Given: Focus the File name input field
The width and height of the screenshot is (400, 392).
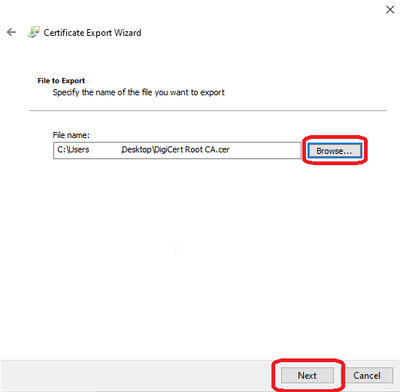Looking at the screenshot, I should (x=177, y=150).
